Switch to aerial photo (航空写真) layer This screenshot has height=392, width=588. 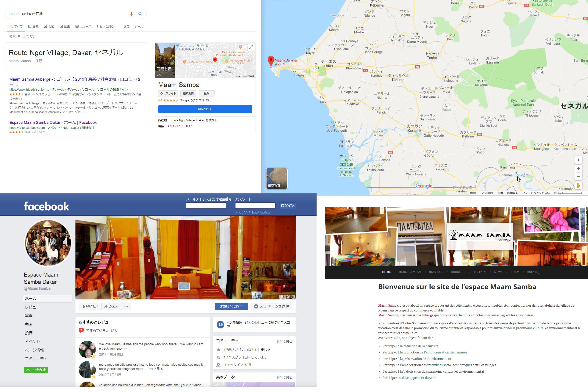point(277,179)
